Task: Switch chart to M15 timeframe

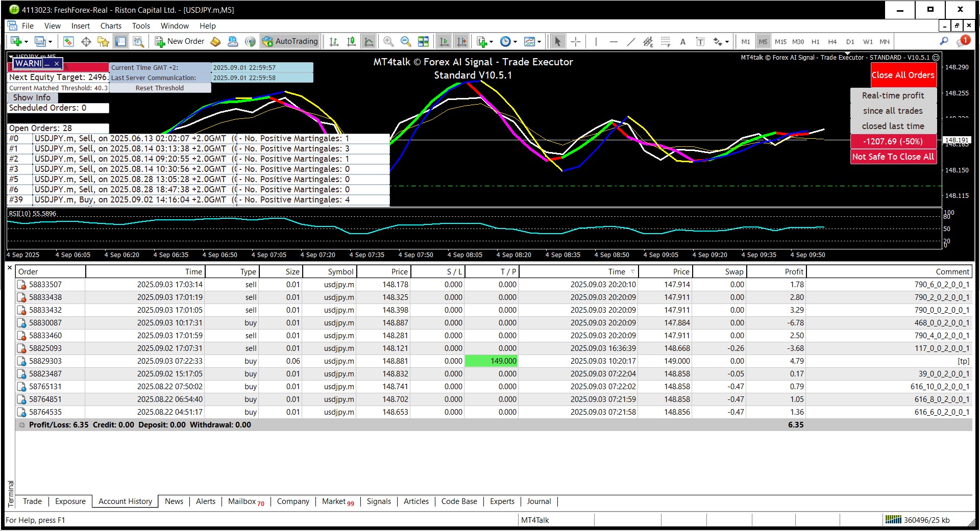Action: tap(780, 42)
